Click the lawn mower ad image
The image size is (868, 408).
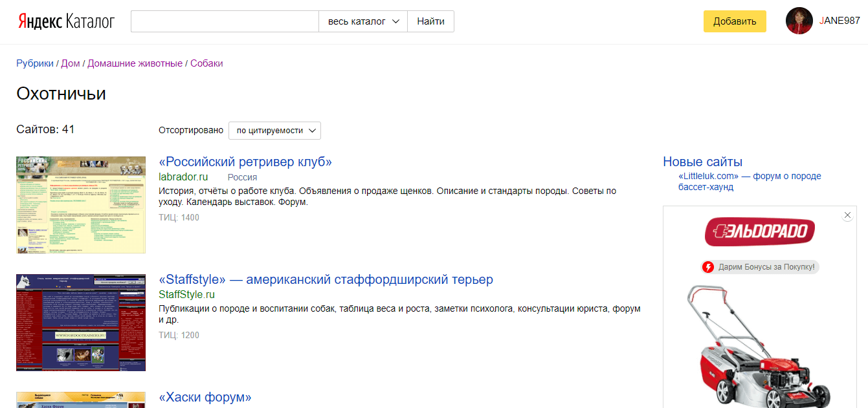pos(760,346)
